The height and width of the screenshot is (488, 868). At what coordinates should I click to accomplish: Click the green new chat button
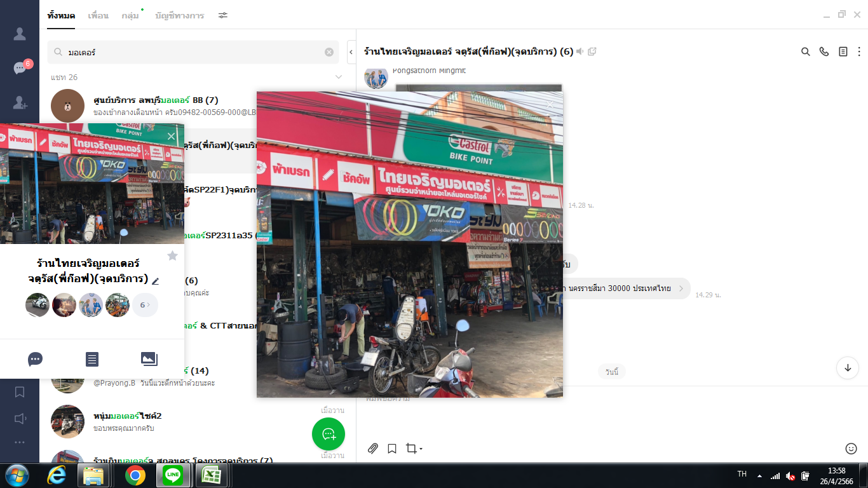tap(329, 434)
